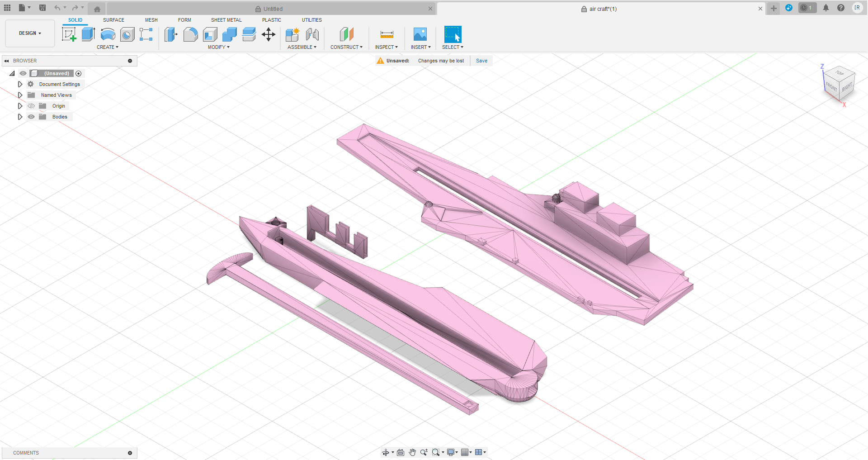Image resolution: width=868 pixels, height=460 pixels.
Task: Undo the last action
Action: [57, 8]
